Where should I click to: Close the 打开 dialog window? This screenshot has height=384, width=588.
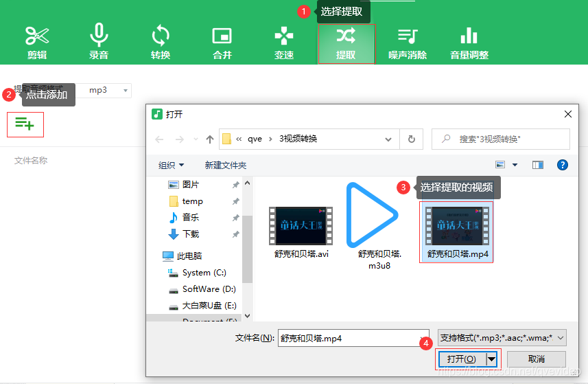[567, 114]
